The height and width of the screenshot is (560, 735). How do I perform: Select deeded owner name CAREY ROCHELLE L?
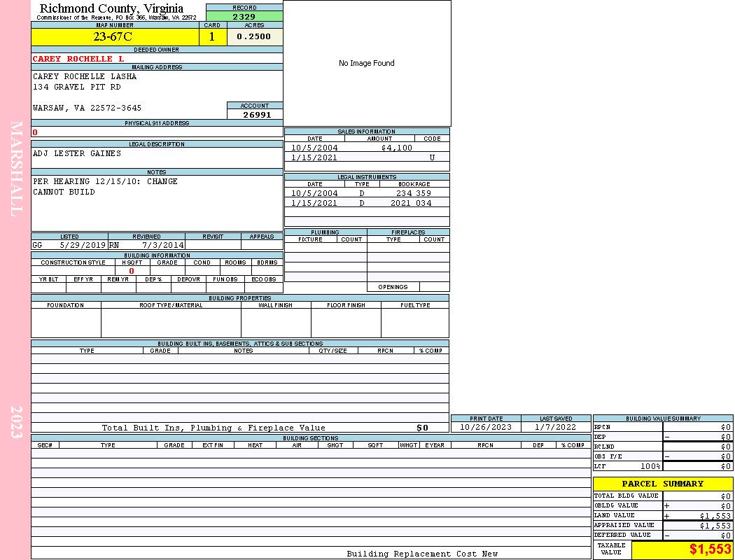pyautogui.click(x=78, y=59)
